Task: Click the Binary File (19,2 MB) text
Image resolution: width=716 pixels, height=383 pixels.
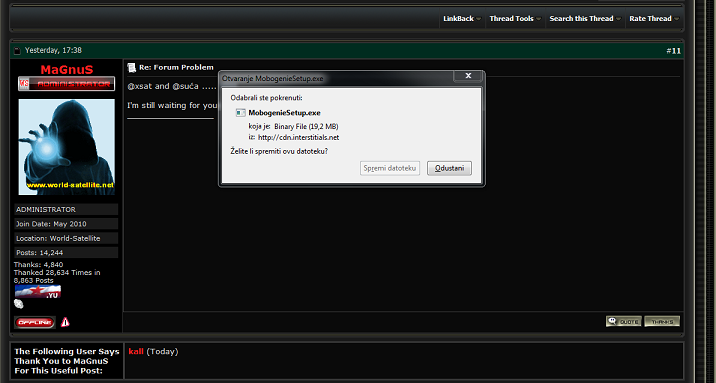Action: point(306,126)
